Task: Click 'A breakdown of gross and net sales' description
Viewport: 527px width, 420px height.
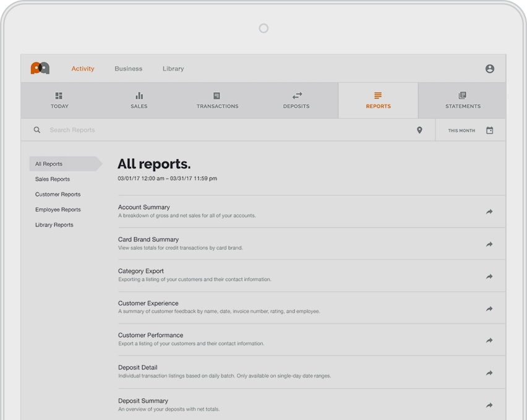Action: pos(187,215)
